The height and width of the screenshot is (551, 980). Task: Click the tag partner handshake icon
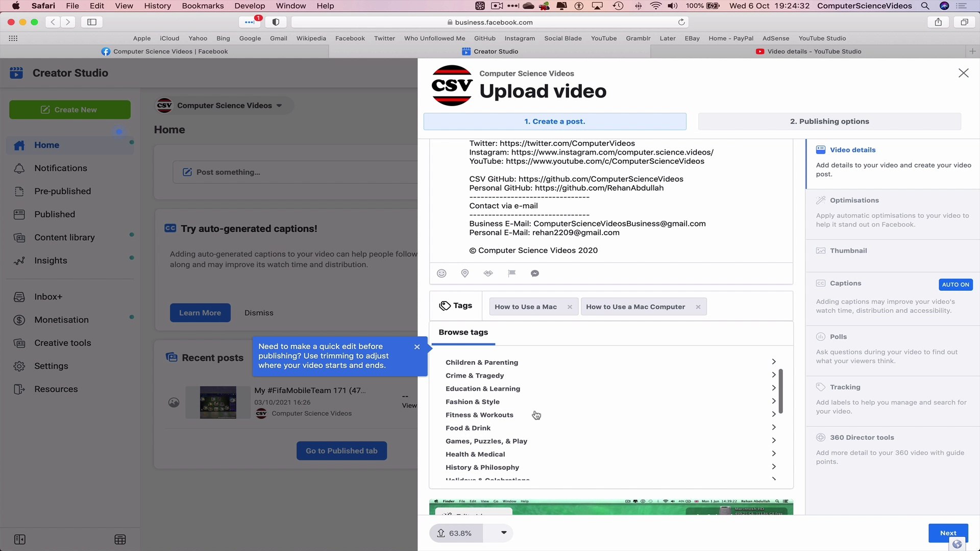[x=488, y=273]
